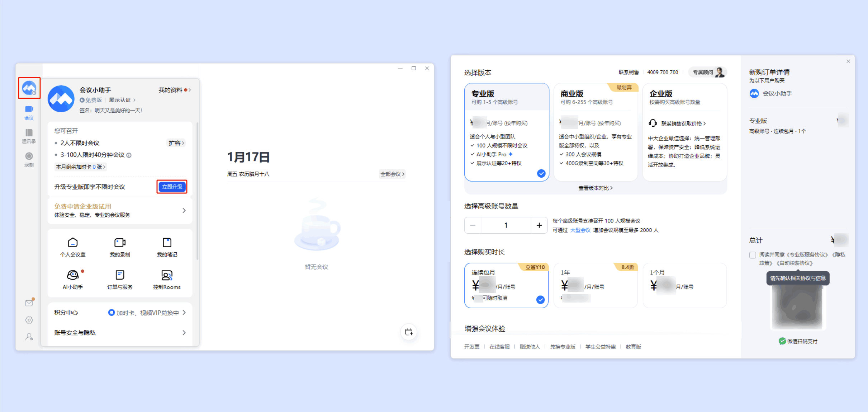The image size is (868, 412).
Task: Click 赠送他人 in the footer menu
Action: click(x=530, y=347)
